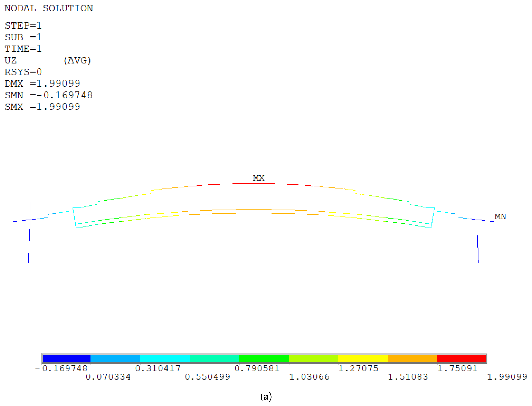Click the SMX =1.99099 text
The width and height of the screenshot is (532, 406).
coord(42,107)
